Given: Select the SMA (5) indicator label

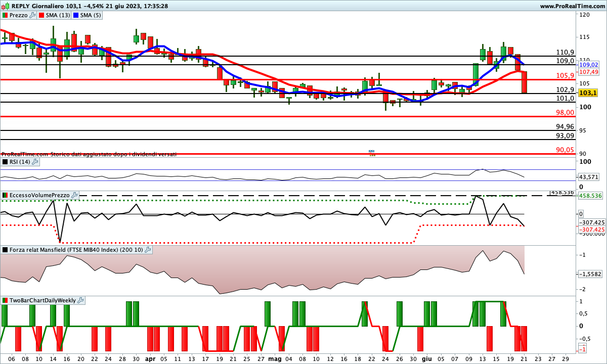Looking at the screenshot, I should pos(91,15).
